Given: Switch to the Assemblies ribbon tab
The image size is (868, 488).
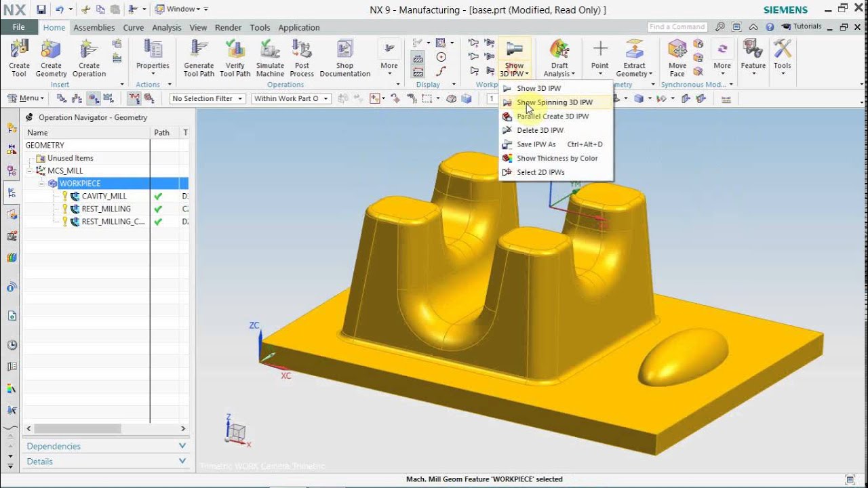Looking at the screenshot, I should (94, 28).
